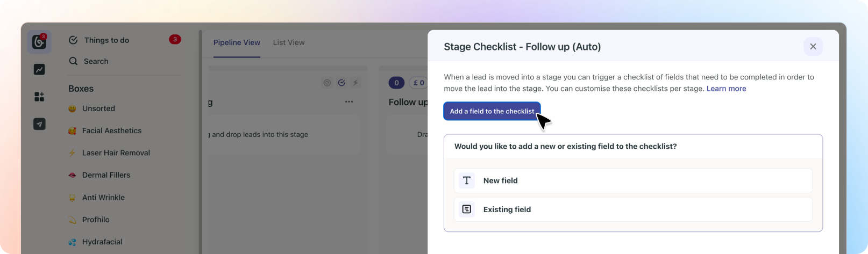Select the Pipeline View tab
868x254 pixels.
[237, 42]
